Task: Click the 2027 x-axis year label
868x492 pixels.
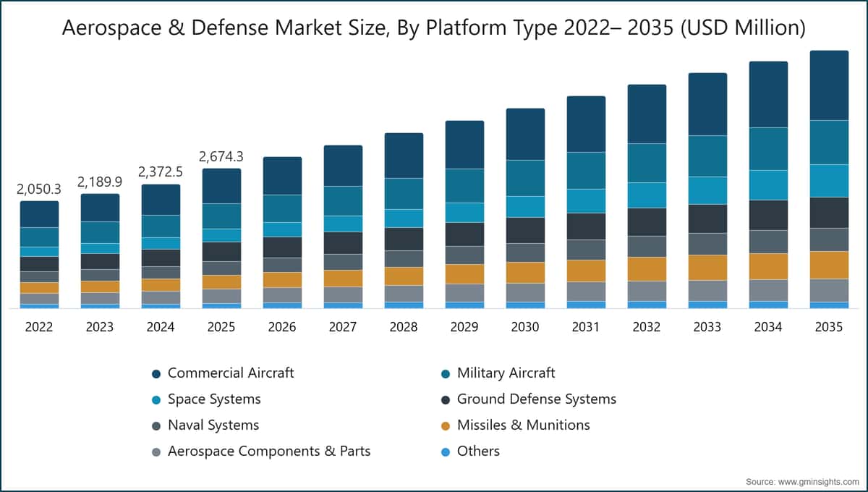Action: (x=343, y=327)
